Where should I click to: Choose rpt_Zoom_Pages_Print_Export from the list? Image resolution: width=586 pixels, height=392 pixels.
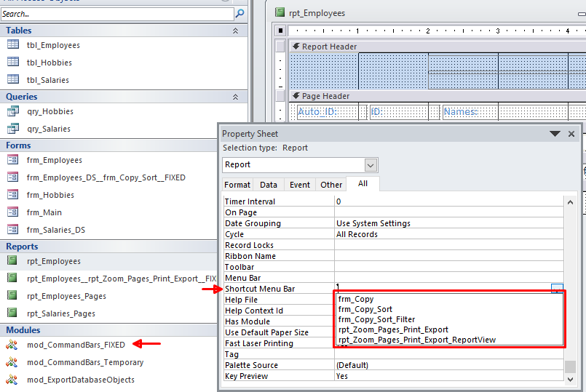click(x=450, y=329)
